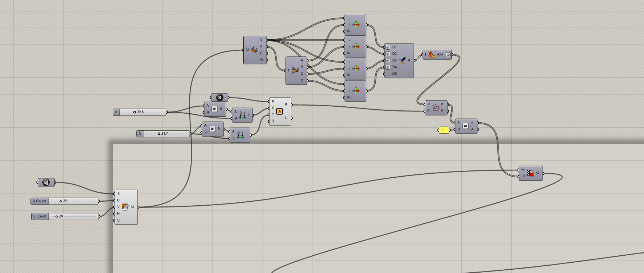644x273 pixels.
Task: Click the down arrow on Average AM output
Action: pyautogui.click(x=448, y=54)
